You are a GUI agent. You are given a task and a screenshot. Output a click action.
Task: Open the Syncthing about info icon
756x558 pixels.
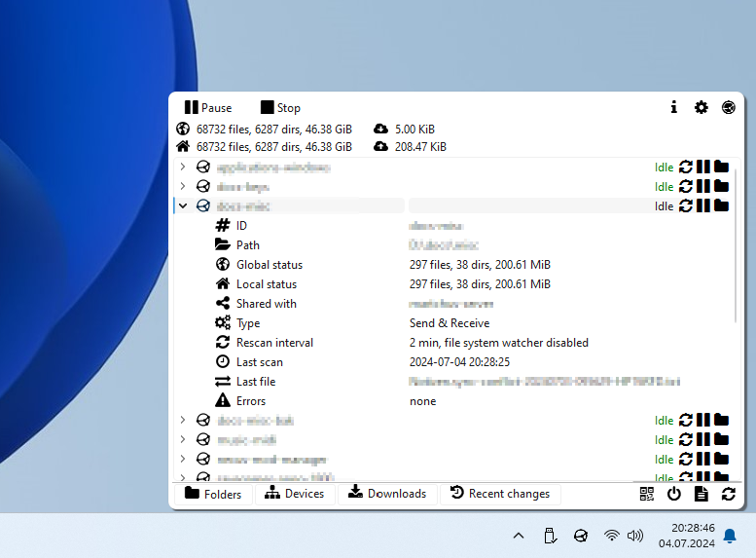[x=673, y=108]
